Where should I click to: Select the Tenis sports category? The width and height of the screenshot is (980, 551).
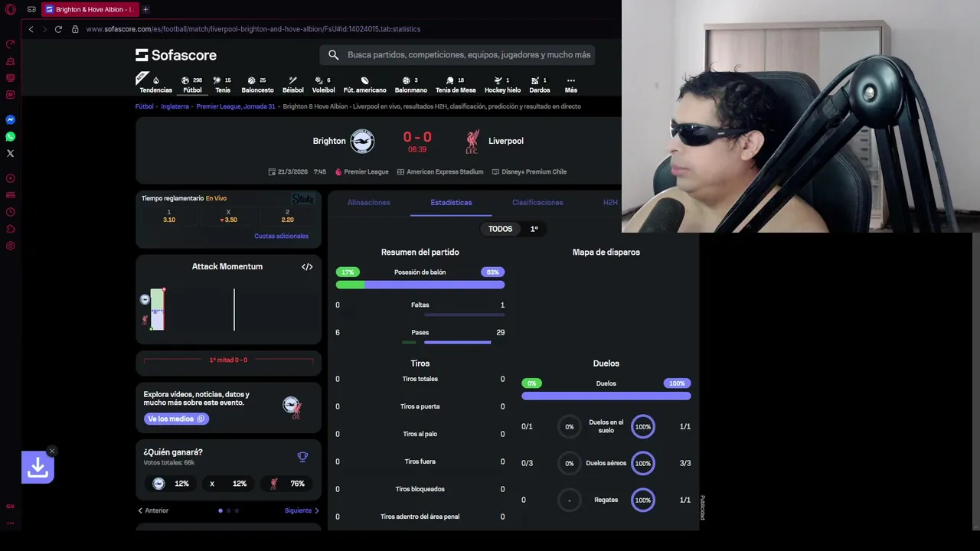point(222,84)
